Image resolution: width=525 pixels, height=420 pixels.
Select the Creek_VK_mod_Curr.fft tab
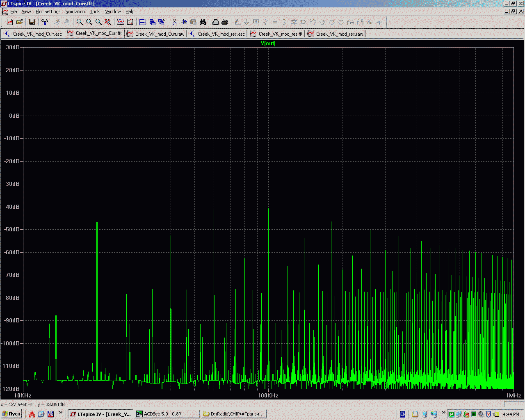95,33
